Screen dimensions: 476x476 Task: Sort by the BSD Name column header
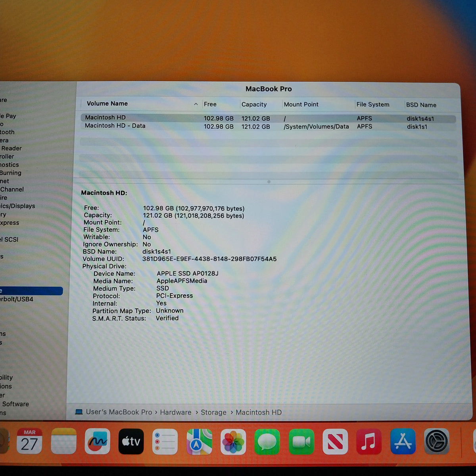(421, 105)
